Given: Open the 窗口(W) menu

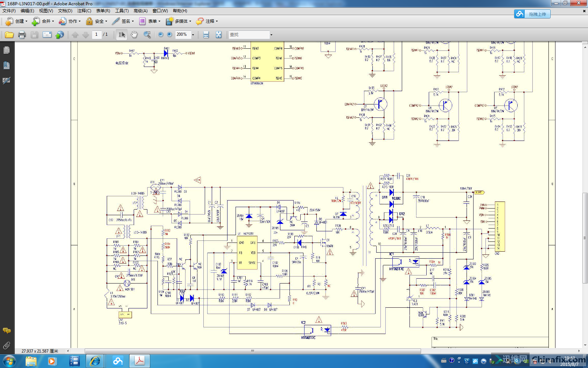Looking at the screenshot, I should tap(160, 11).
